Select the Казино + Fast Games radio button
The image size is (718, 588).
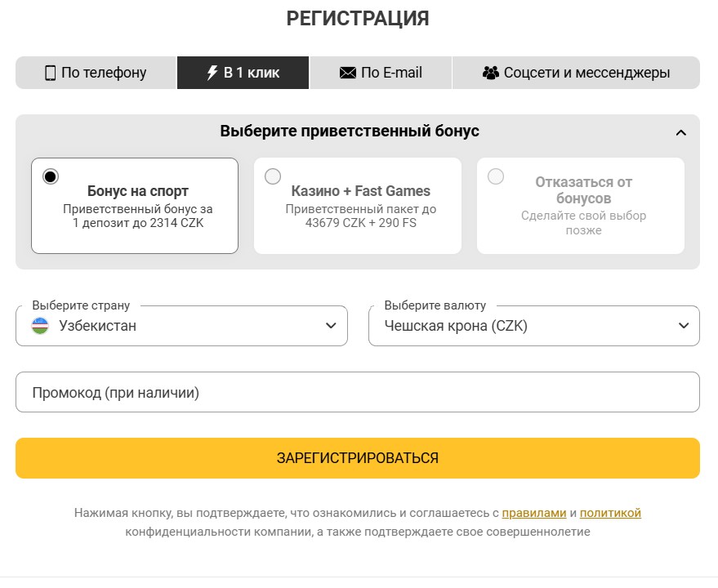tap(272, 175)
